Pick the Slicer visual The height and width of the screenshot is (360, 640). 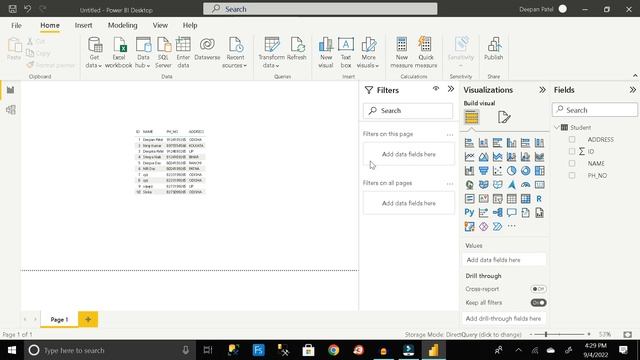point(498,199)
